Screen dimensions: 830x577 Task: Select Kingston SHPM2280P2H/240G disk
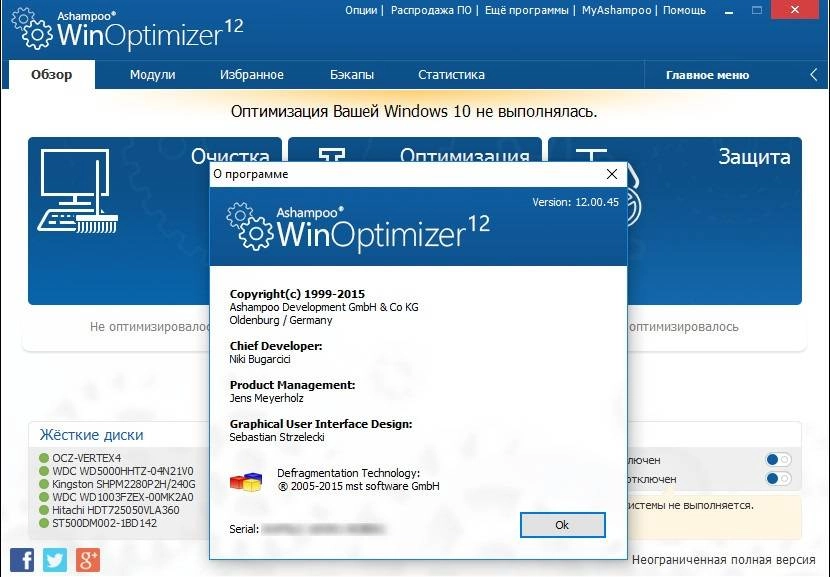pos(124,484)
